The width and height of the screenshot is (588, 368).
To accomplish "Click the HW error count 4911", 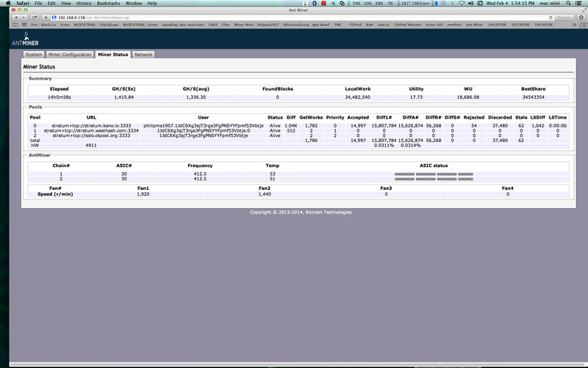I will tap(91, 145).
